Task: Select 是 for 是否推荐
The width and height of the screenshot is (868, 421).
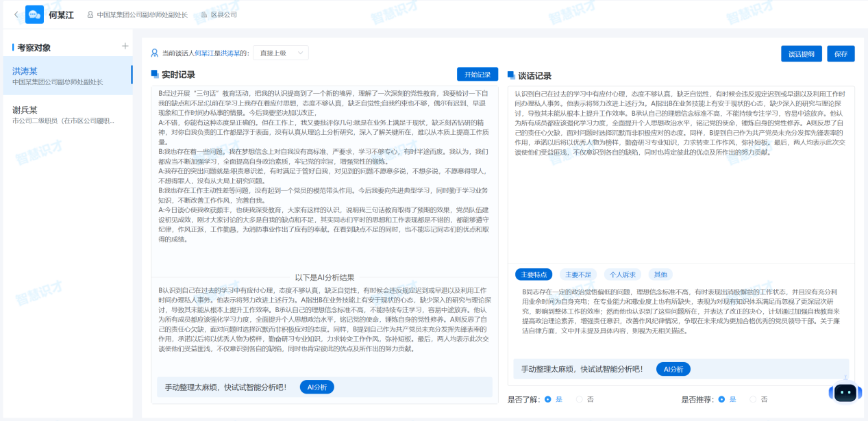Action: [721, 399]
